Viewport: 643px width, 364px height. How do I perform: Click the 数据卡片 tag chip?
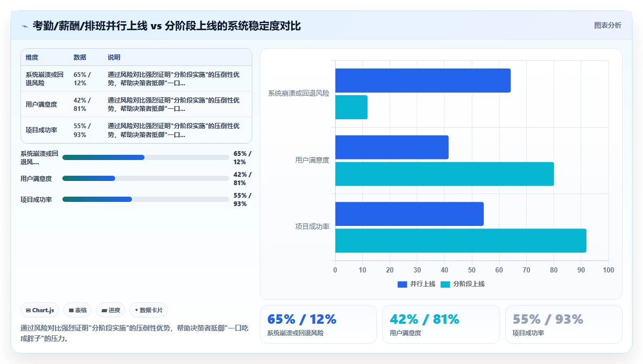pos(149,310)
